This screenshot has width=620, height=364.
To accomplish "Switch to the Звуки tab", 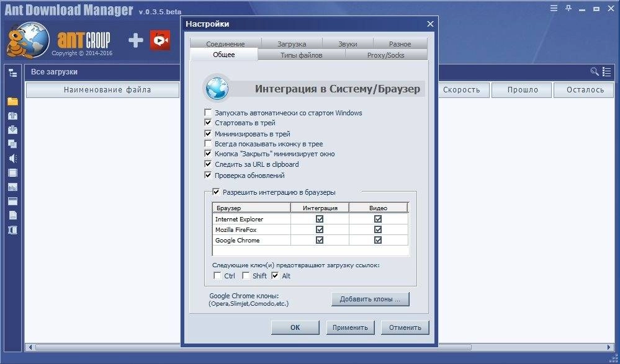I will pos(348,43).
